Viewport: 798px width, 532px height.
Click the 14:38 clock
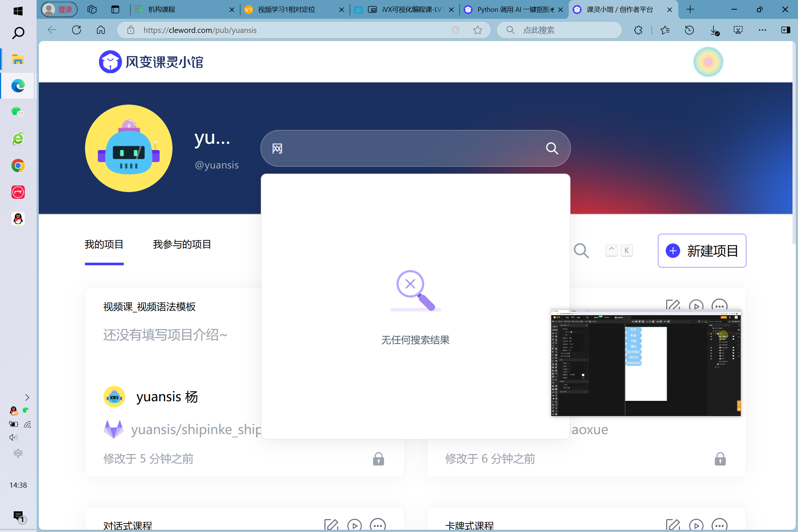pos(18,485)
